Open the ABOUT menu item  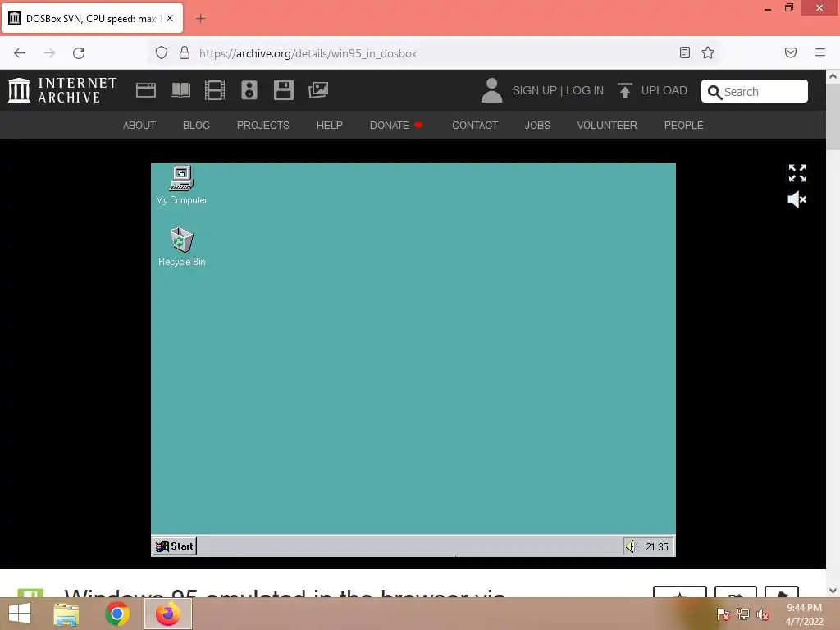point(139,125)
